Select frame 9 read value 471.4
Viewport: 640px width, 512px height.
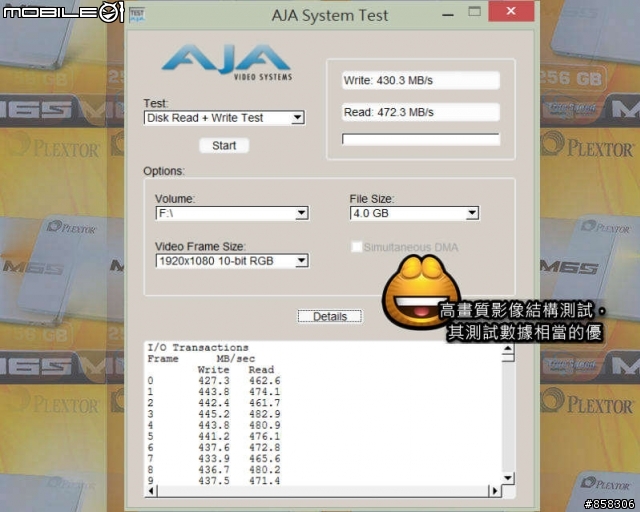pos(264,481)
